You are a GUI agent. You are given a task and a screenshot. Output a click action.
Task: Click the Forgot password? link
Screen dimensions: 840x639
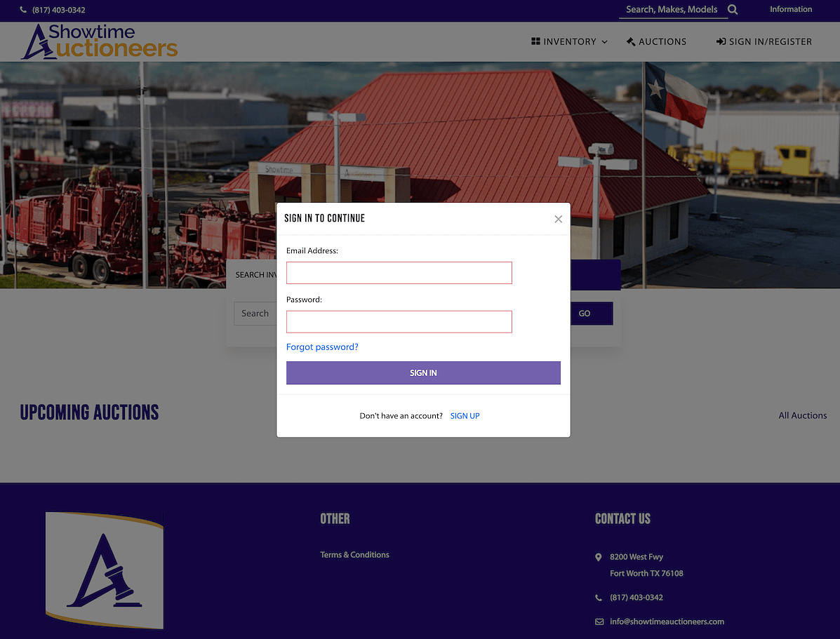point(322,347)
